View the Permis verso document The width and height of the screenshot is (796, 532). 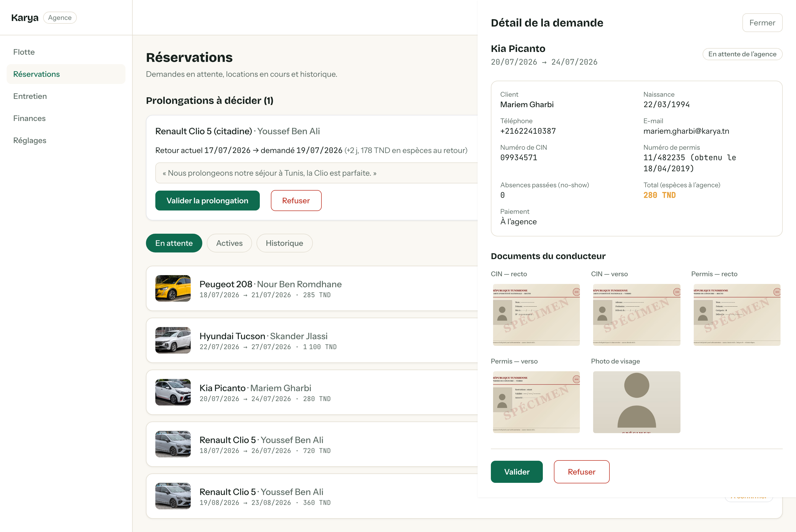pos(536,402)
